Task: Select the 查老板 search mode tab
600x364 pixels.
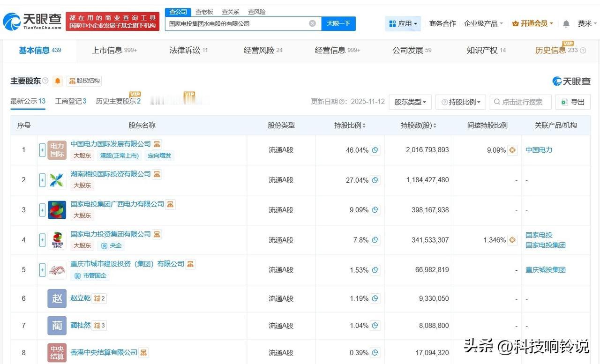Action: pyautogui.click(x=204, y=12)
